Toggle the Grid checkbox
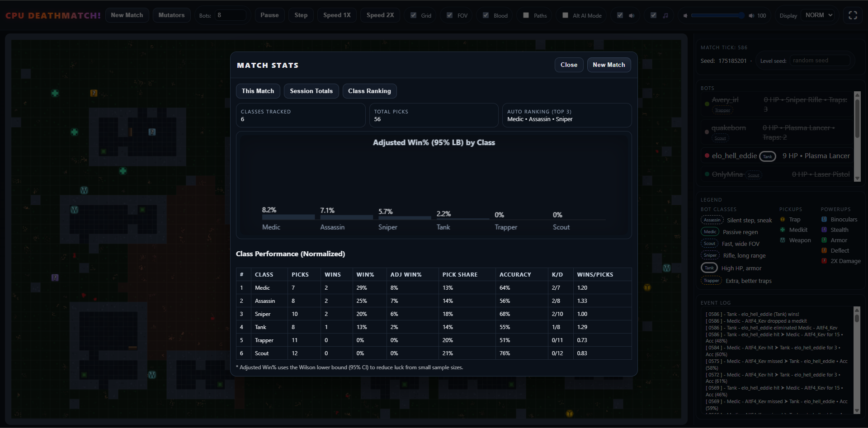 pos(413,15)
